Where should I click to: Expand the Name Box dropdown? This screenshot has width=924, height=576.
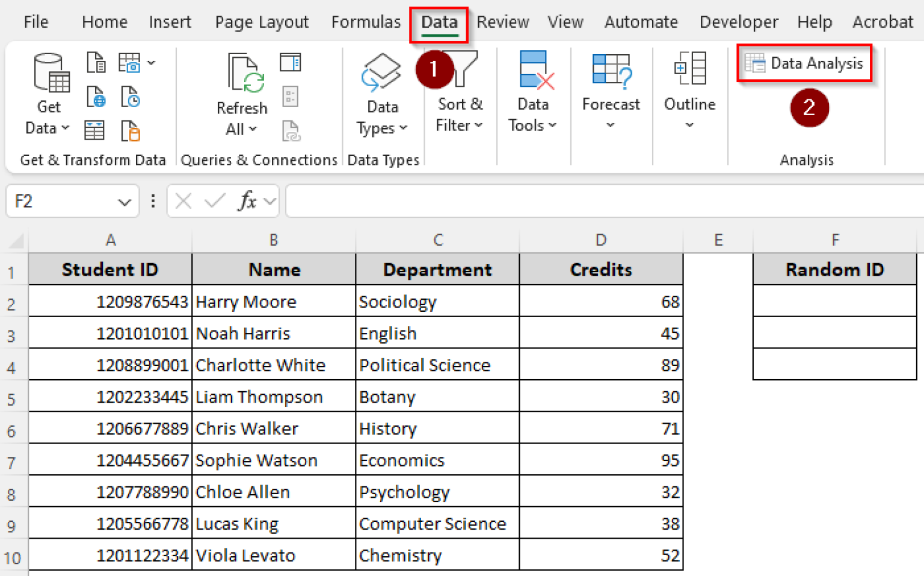pyautogui.click(x=123, y=201)
